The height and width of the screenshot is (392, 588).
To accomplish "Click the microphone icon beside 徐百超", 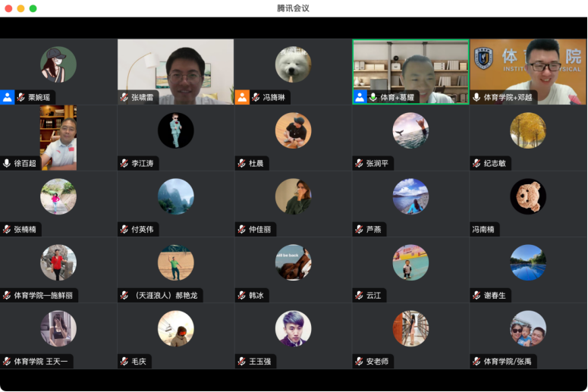I will [7, 163].
